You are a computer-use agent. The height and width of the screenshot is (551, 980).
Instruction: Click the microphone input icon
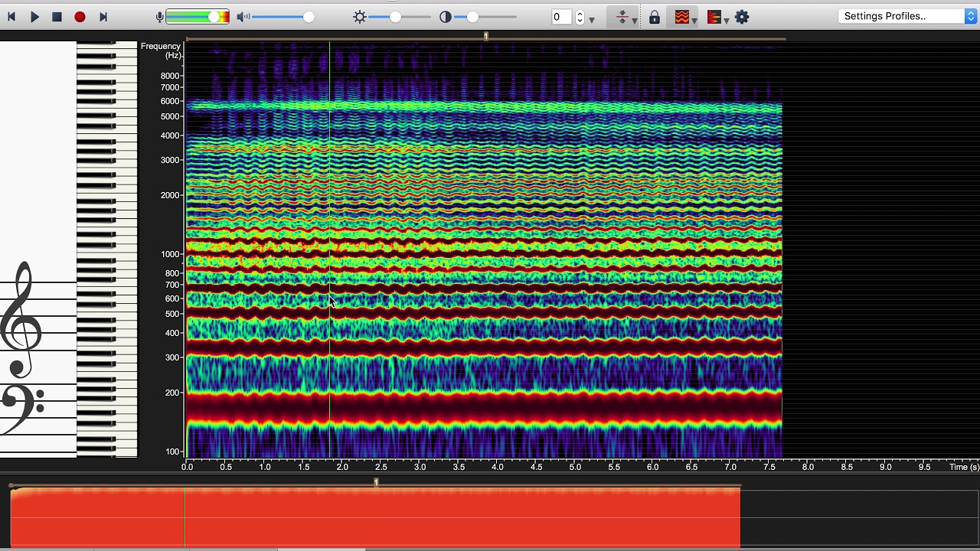pyautogui.click(x=159, y=17)
